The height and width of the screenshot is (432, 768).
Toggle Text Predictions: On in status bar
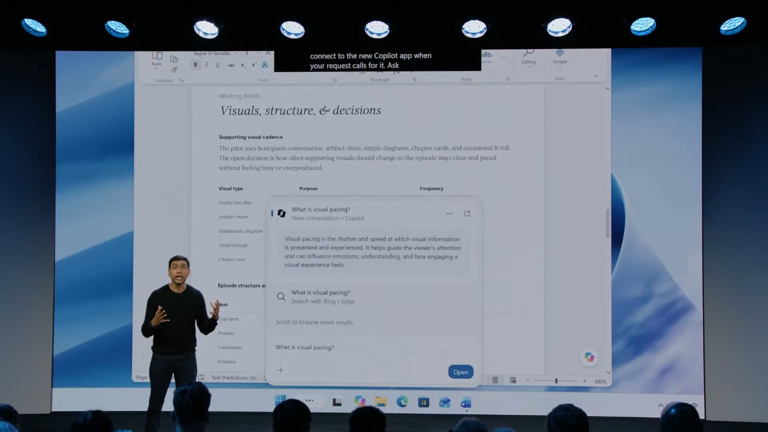[x=234, y=378]
